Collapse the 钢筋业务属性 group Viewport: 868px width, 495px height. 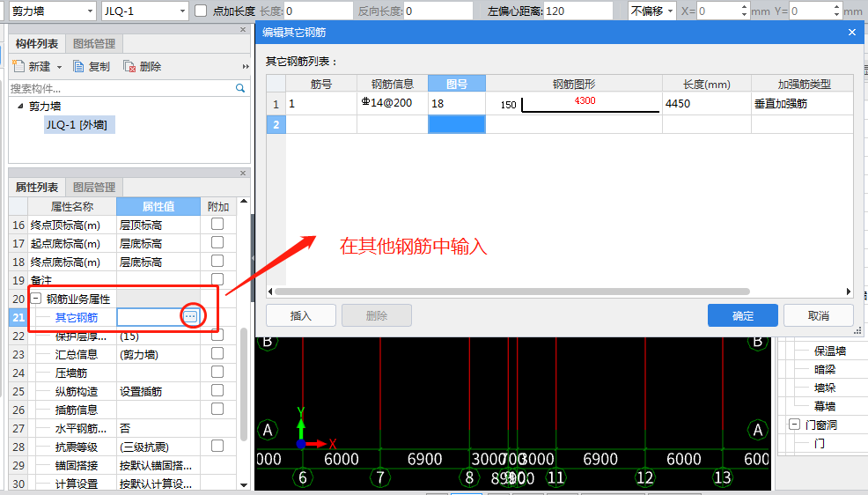point(36,299)
